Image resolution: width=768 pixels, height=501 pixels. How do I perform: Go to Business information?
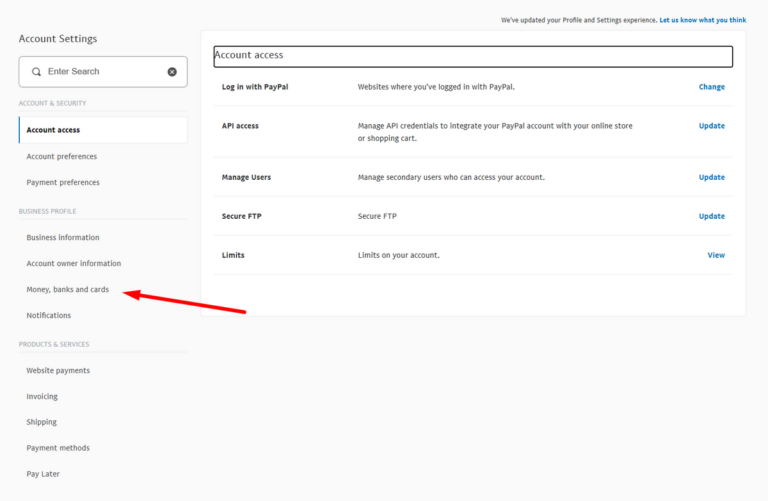click(63, 238)
